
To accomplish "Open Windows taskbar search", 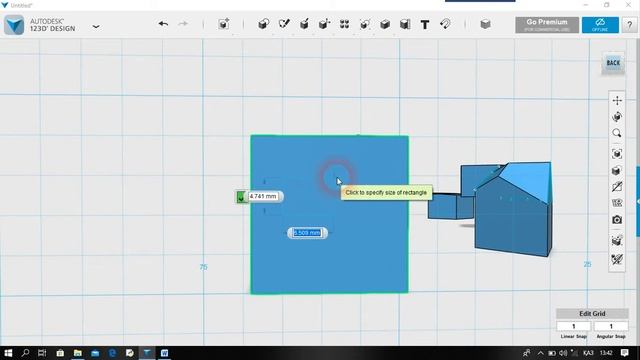I will (x=25, y=353).
